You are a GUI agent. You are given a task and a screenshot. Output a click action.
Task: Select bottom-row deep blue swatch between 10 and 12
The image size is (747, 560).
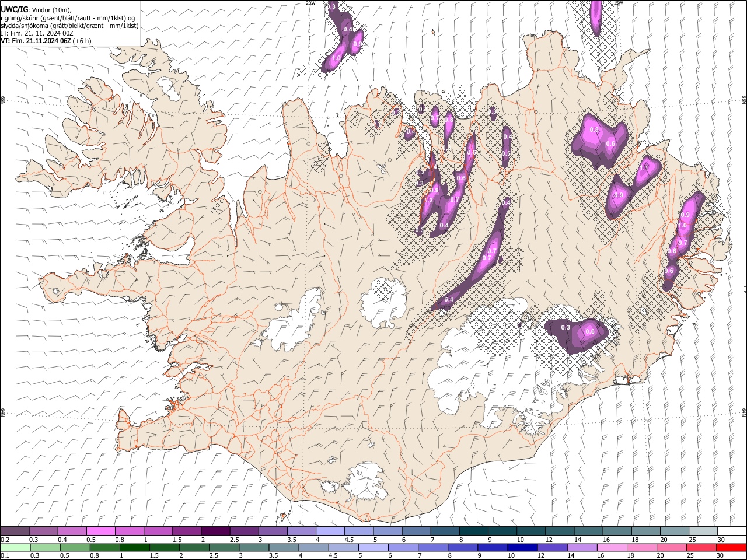point(521,547)
